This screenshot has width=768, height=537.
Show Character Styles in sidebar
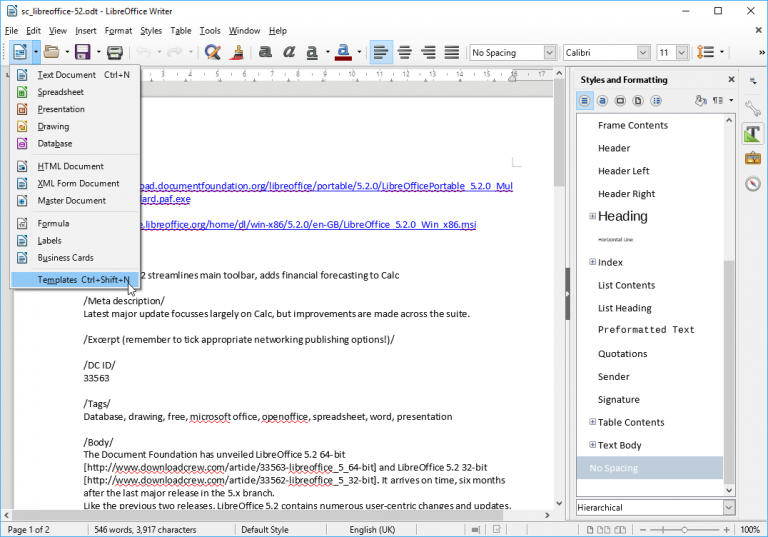602,101
